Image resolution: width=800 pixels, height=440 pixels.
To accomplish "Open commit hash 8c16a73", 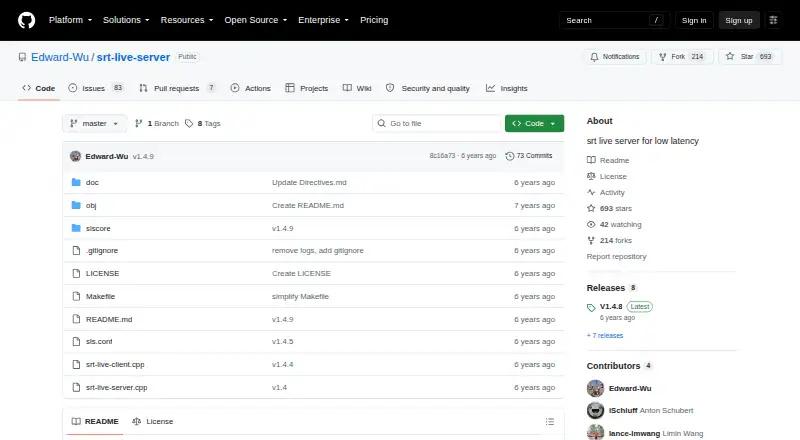I will pos(442,156).
